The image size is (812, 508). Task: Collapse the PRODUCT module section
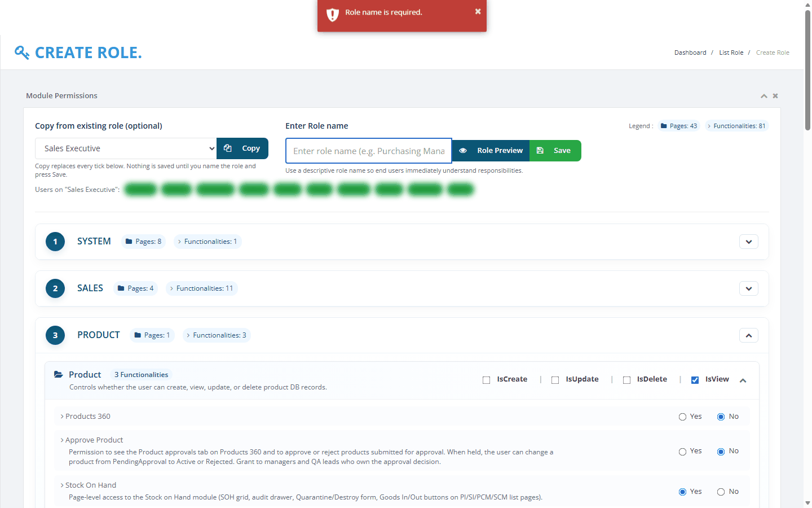coord(749,335)
